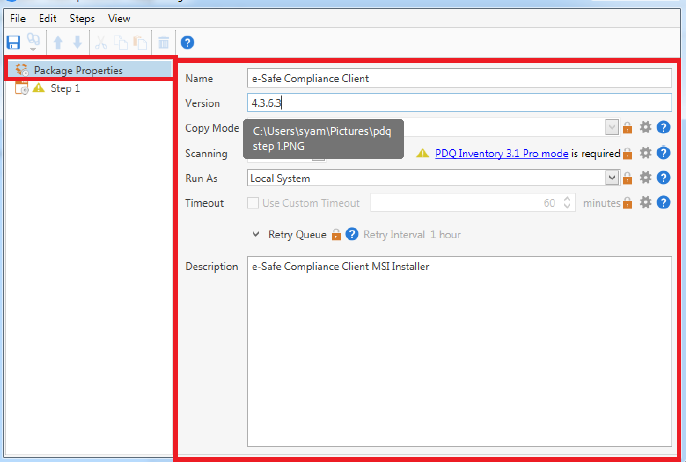The width and height of the screenshot is (686, 462).
Task: Click the Timeout row help icon
Action: [664, 202]
